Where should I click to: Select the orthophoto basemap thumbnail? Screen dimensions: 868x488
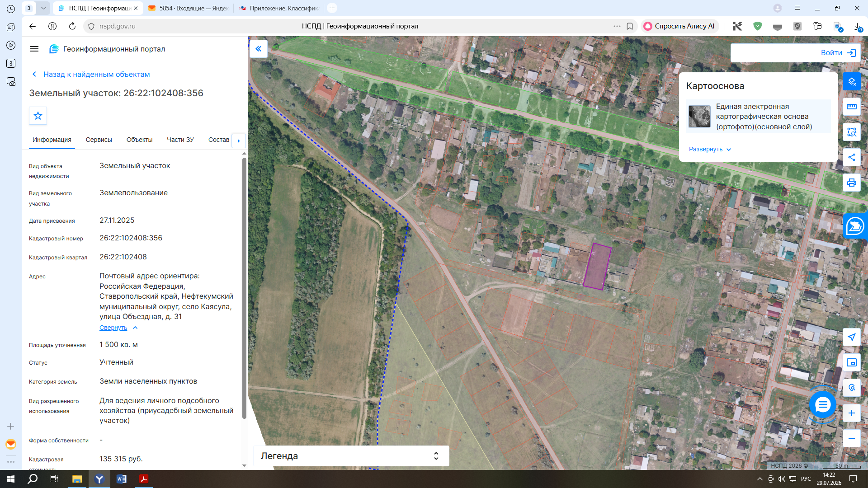pyautogui.click(x=699, y=116)
